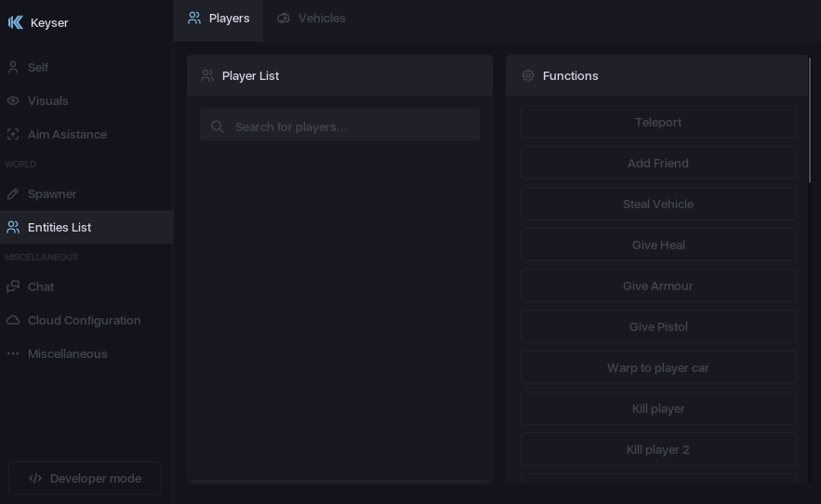Open Entities List in the sidebar

(x=60, y=228)
